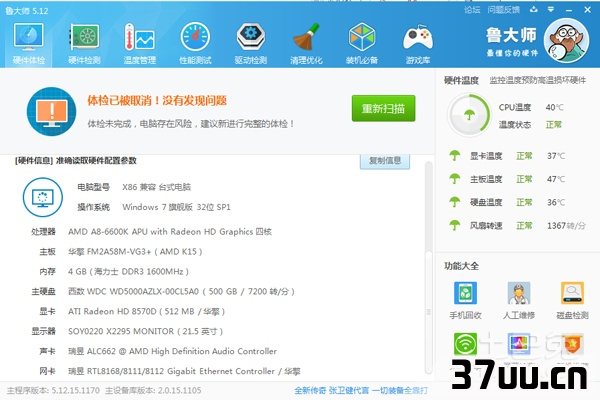This screenshot has width=600, height=400.
Task: Click the 主程序版本 5.12.15.1170 text
Action: [x=53, y=390]
